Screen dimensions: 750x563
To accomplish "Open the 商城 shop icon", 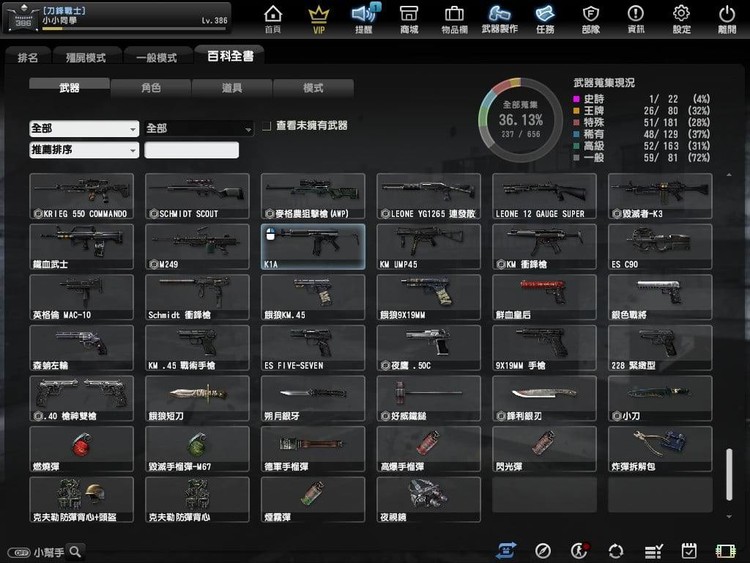I will pos(409,19).
